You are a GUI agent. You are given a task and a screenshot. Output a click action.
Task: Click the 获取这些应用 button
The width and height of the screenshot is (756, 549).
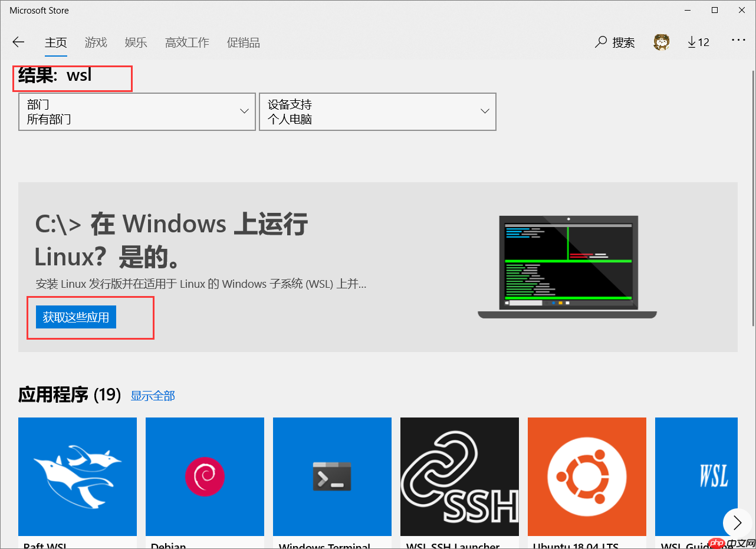[x=75, y=317]
